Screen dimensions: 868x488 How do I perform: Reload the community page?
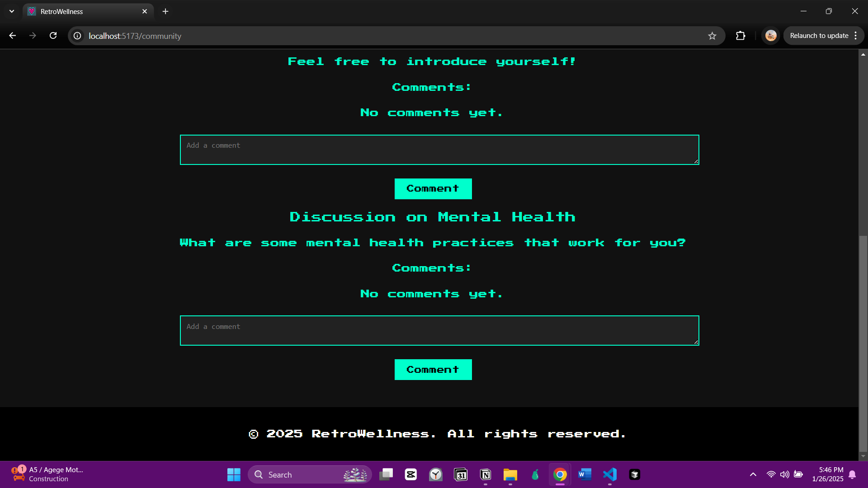point(53,36)
